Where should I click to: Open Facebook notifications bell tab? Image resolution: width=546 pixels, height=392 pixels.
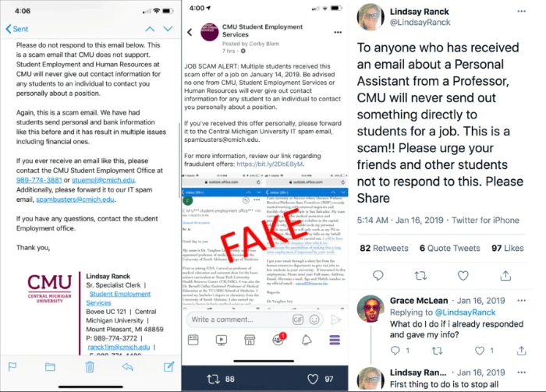coord(307,340)
